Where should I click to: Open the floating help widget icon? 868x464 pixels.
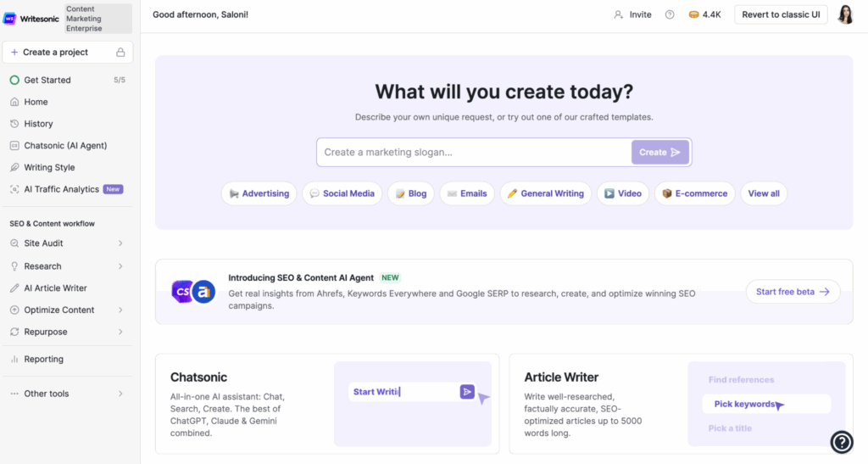pos(842,442)
